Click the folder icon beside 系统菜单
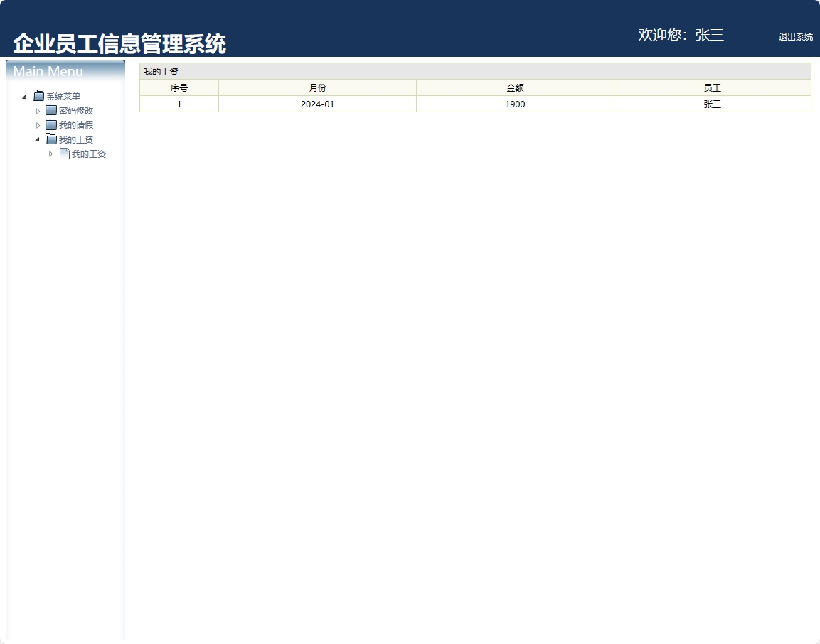This screenshot has width=820, height=644. tap(37, 95)
